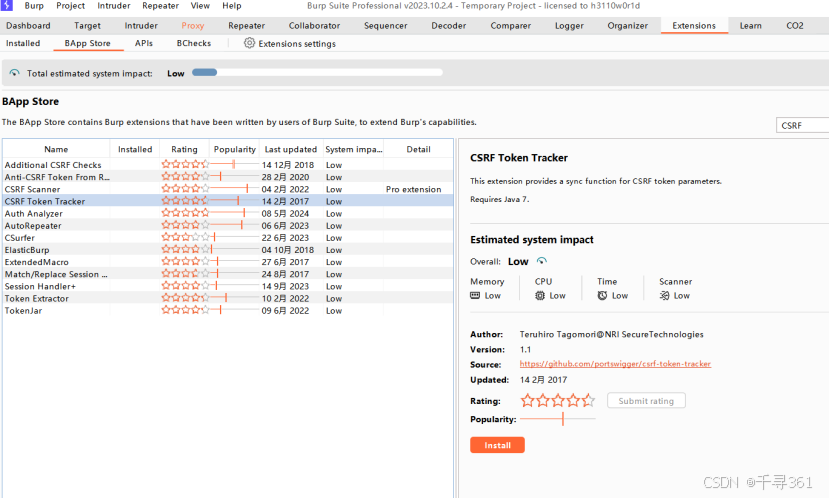Switch to the Decoder tab
Screen dimensions: 829x498
click(x=448, y=25)
